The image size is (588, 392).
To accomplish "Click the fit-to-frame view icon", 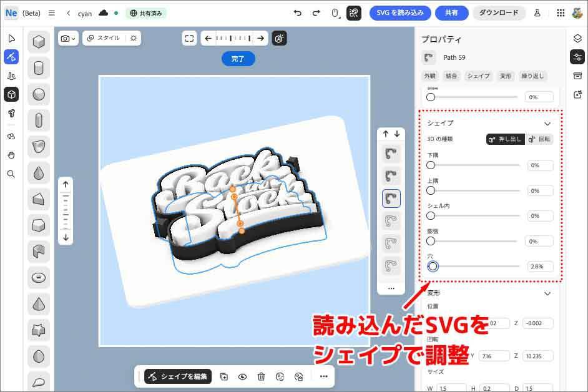I will pos(189,38).
